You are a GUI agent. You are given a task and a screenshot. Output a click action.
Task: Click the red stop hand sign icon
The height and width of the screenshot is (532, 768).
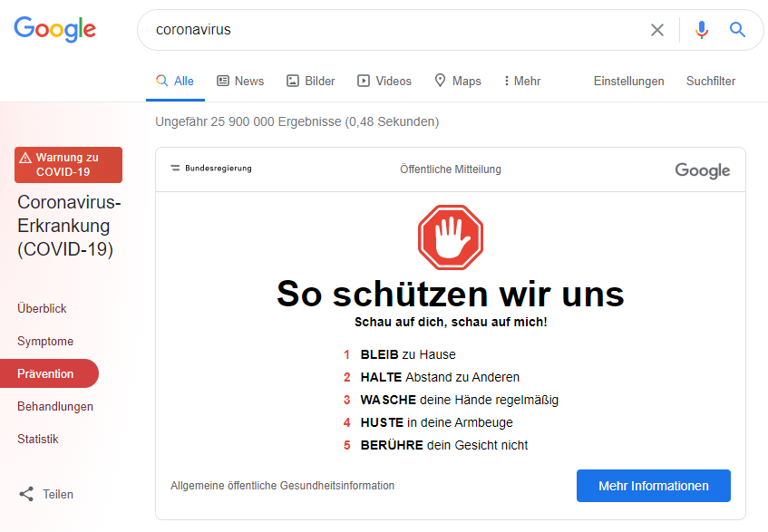pos(451,237)
